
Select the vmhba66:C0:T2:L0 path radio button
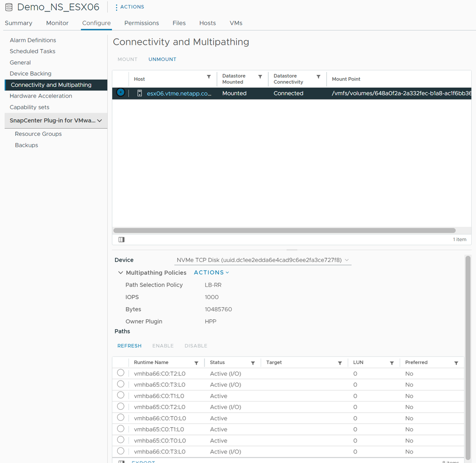click(121, 373)
